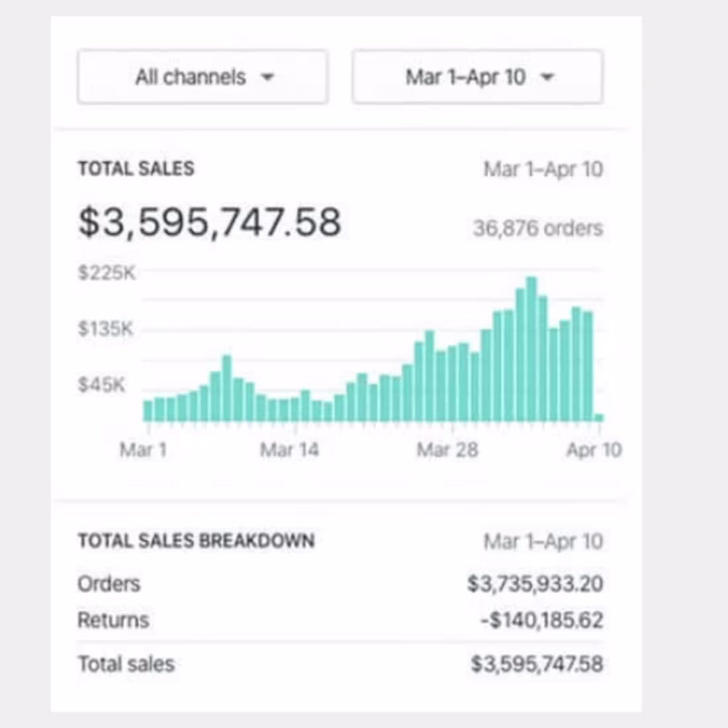Select the $45K gridline label
The height and width of the screenshot is (728, 728).
(x=103, y=384)
